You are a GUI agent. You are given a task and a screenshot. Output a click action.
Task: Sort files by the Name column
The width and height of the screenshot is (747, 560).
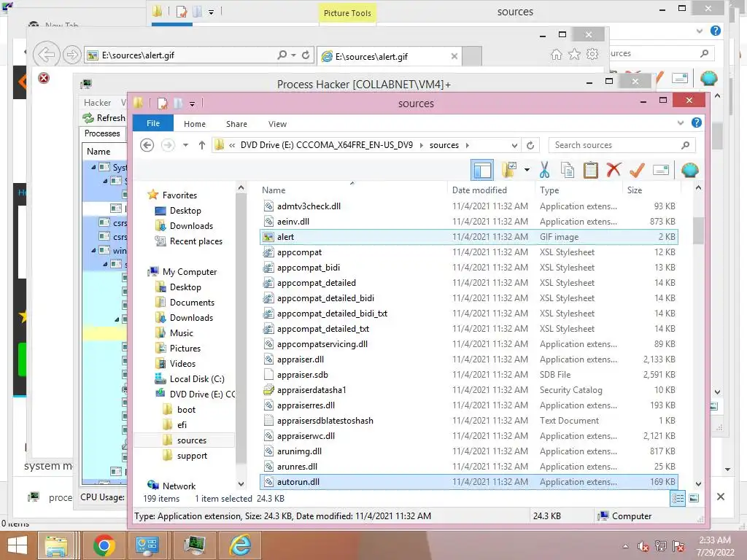tap(274, 190)
